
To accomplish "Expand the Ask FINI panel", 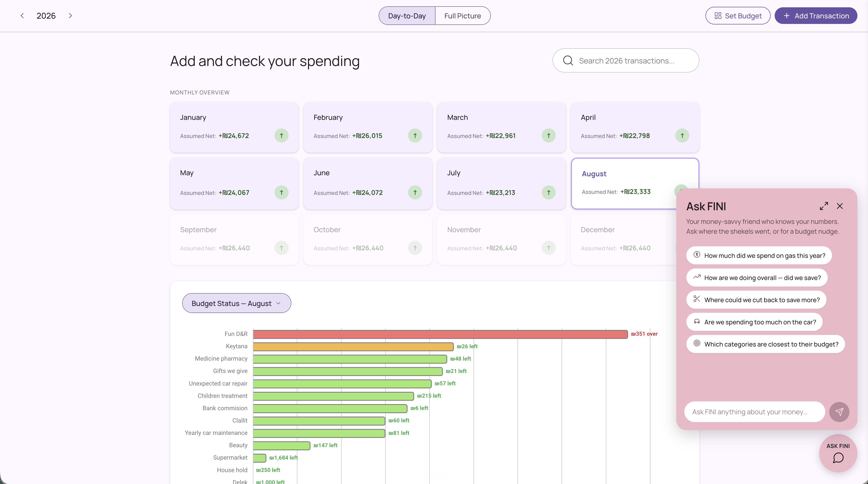I will [x=824, y=206].
